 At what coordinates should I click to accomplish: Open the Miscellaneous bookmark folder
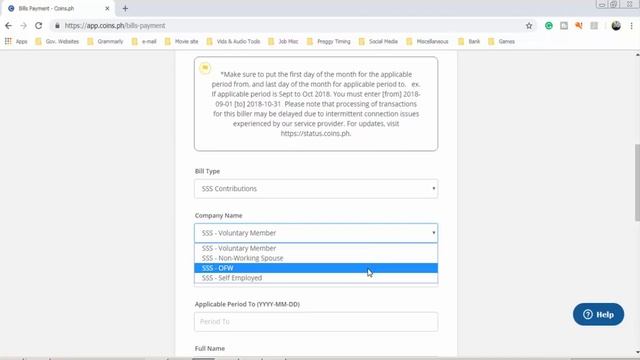tap(427, 41)
